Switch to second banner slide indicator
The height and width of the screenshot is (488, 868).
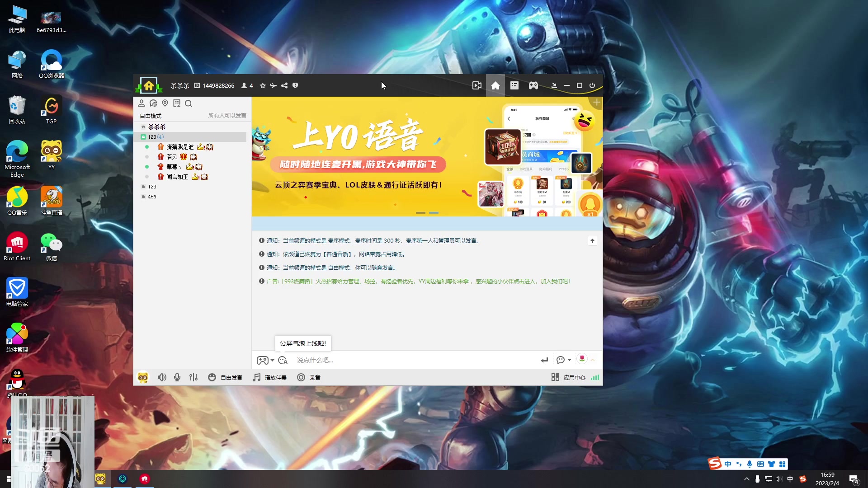434,213
